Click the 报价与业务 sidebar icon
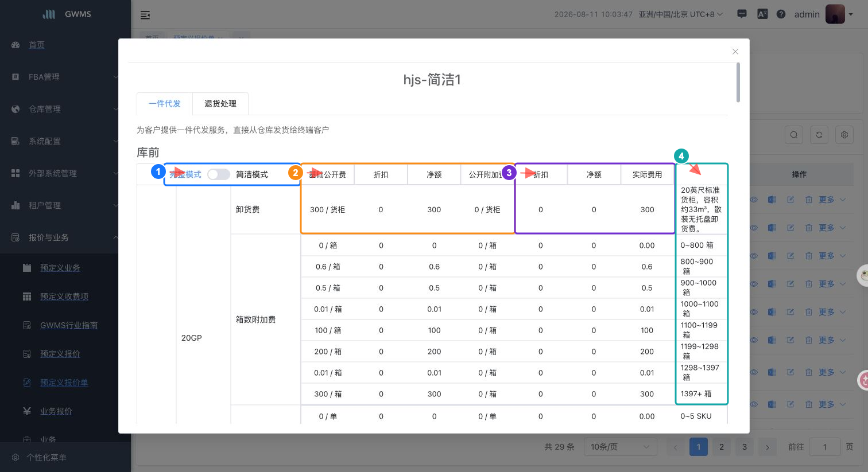Viewport: 868px width, 472px height. coord(15,237)
